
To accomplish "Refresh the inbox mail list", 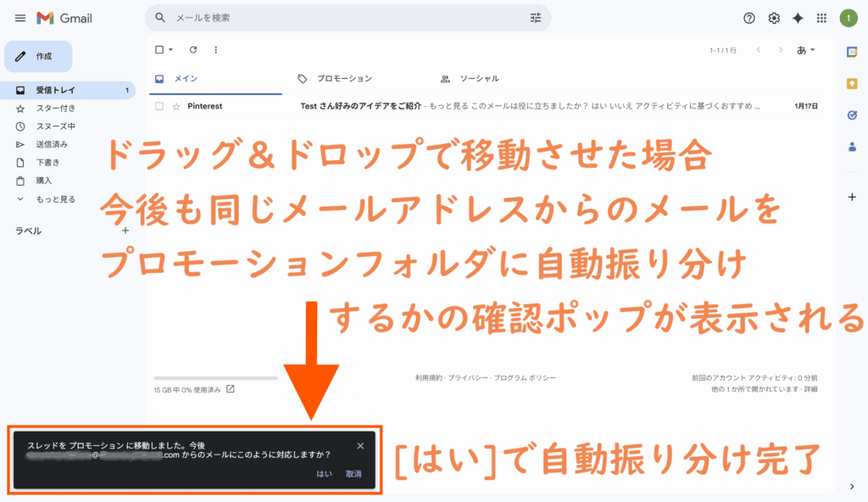I will [193, 50].
